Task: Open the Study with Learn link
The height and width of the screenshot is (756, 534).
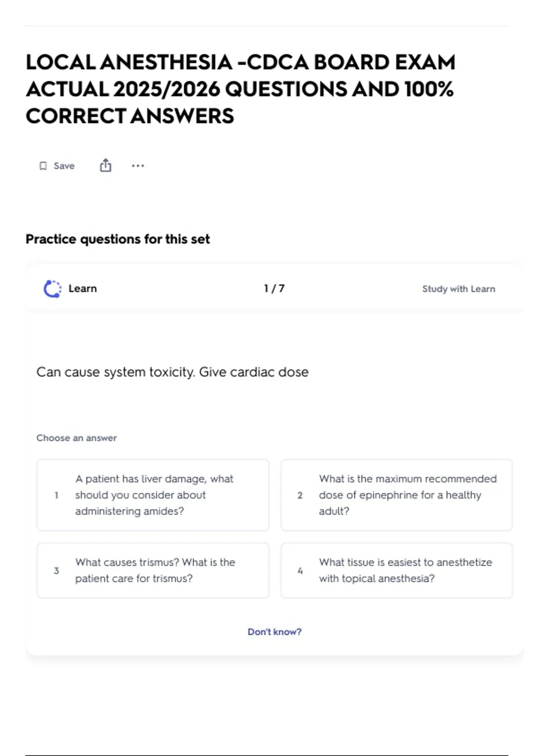Action: pos(458,289)
